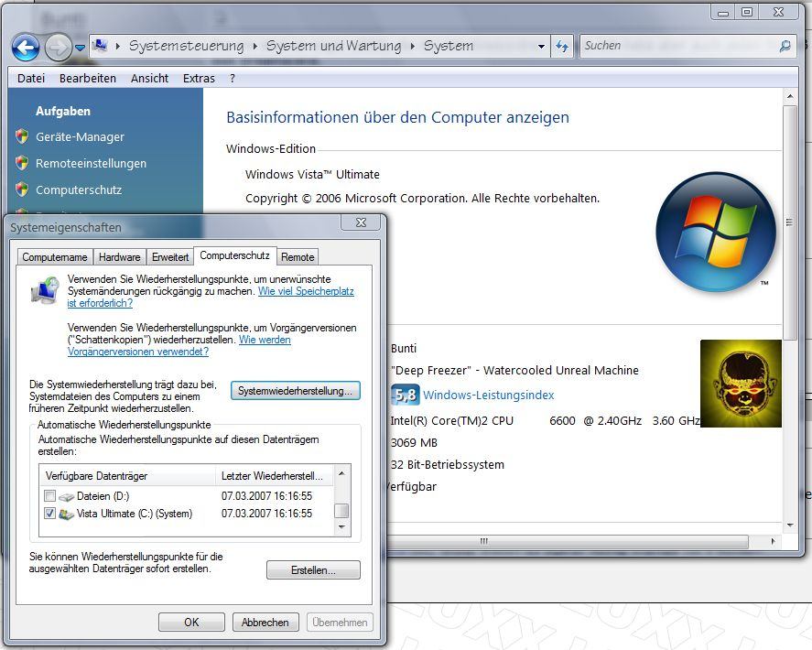Click the System window vertical scrollbar
The width and height of the screenshot is (812, 650).
(x=790, y=222)
